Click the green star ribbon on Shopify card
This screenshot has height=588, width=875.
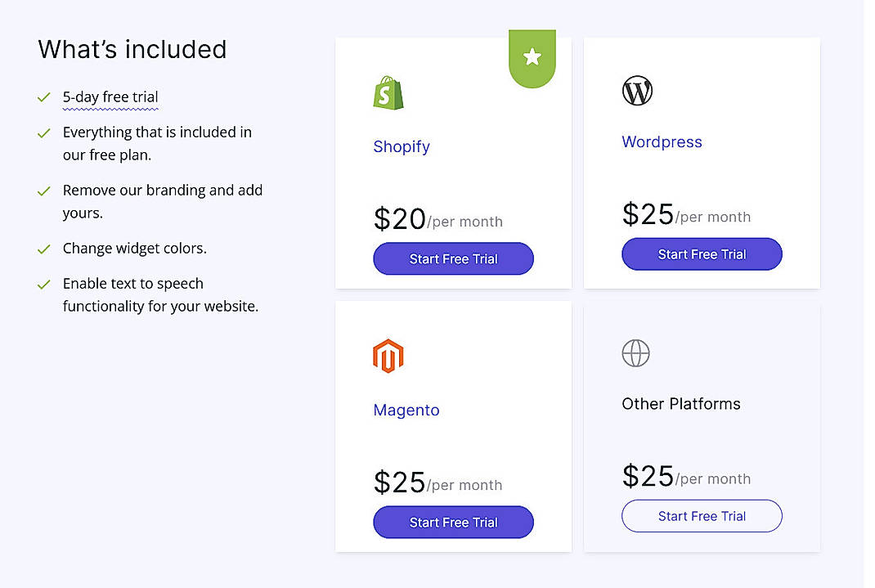click(x=532, y=58)
